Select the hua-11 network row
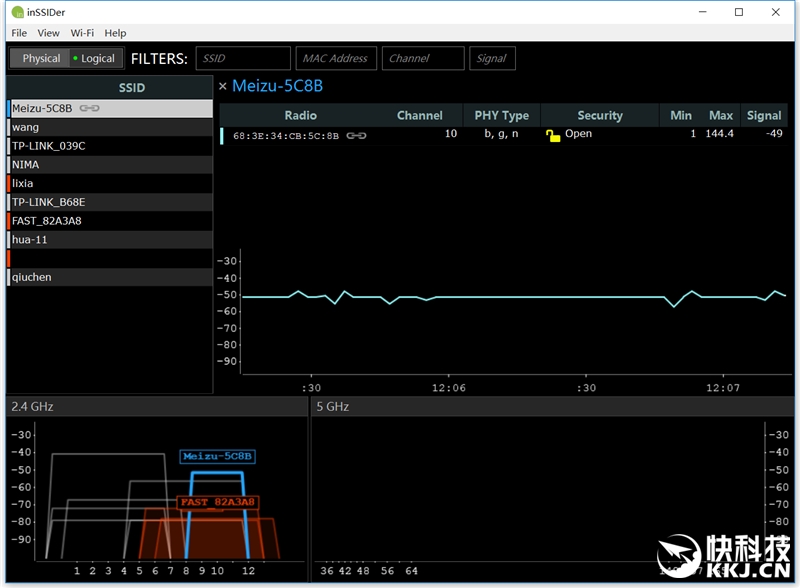Screen dimensions: 800x588 tap(110, 239)
